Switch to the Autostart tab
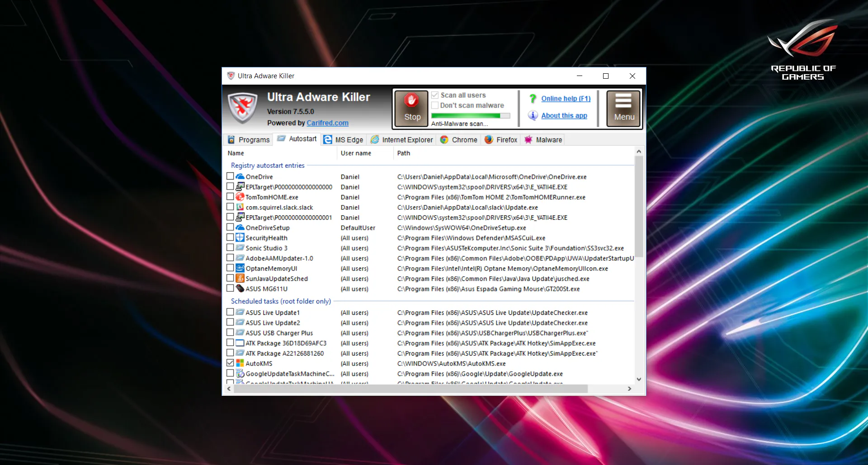Screen dimensions: 868x465 pos(297,139)
